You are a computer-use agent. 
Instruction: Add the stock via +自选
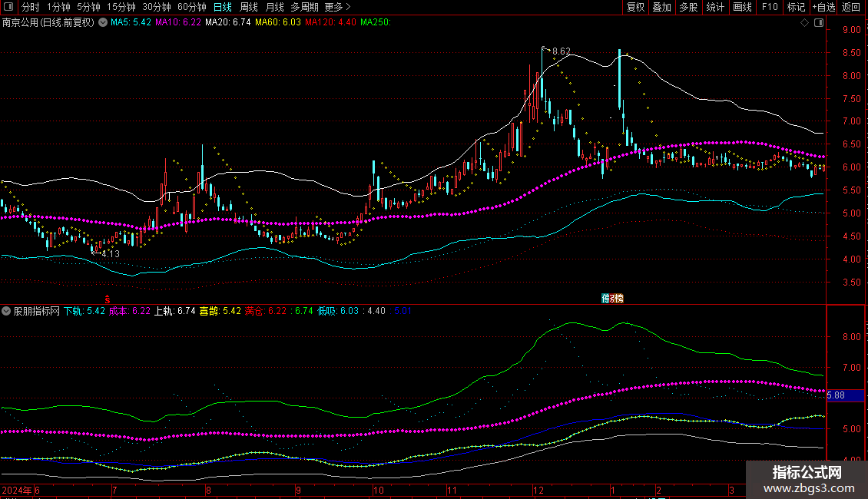pos(823,7)
